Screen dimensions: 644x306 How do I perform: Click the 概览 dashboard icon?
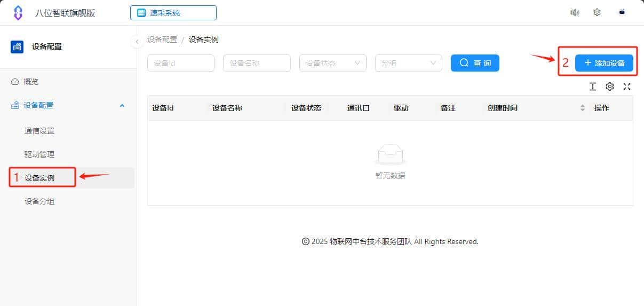tap(15, 82)
